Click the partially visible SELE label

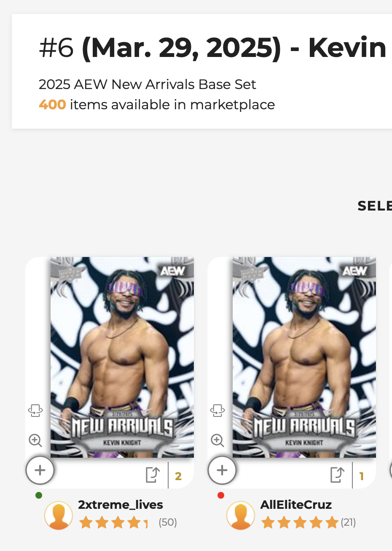pyautogui.click(x=375, y=206)
